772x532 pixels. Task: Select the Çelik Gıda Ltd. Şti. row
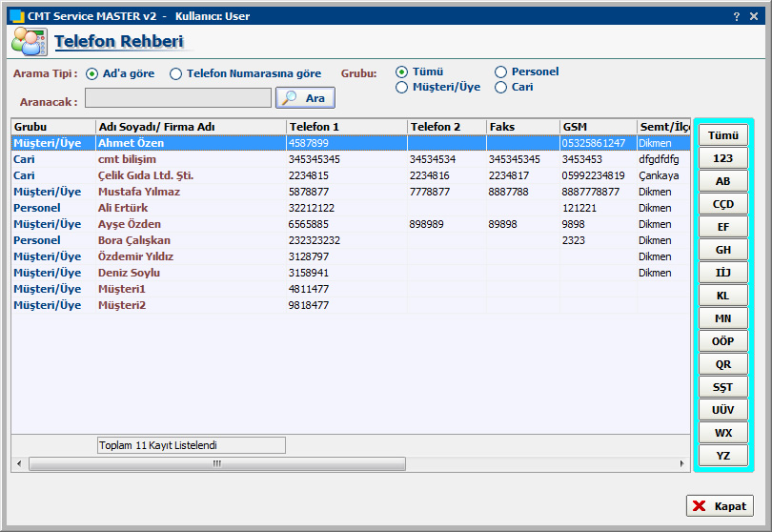[x=146, y=175]
